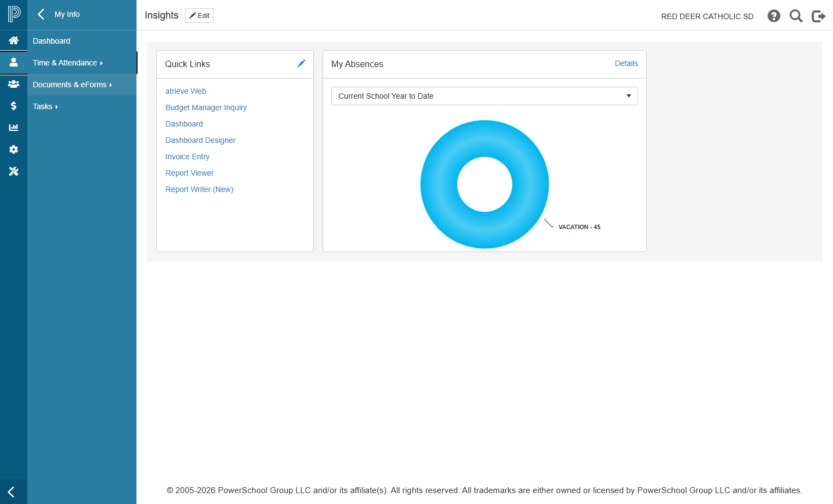Click the My Info menu header
This screenshot has width=833, height=504.
tap(67, 14)
